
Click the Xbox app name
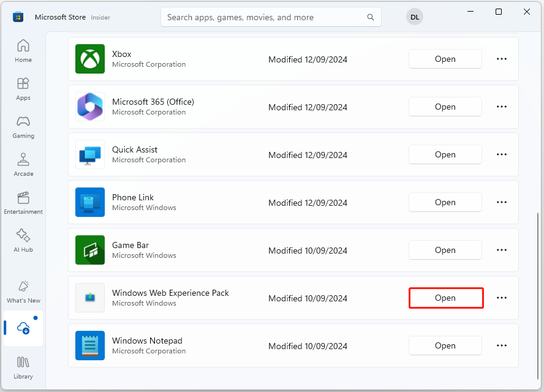(121, 54)
